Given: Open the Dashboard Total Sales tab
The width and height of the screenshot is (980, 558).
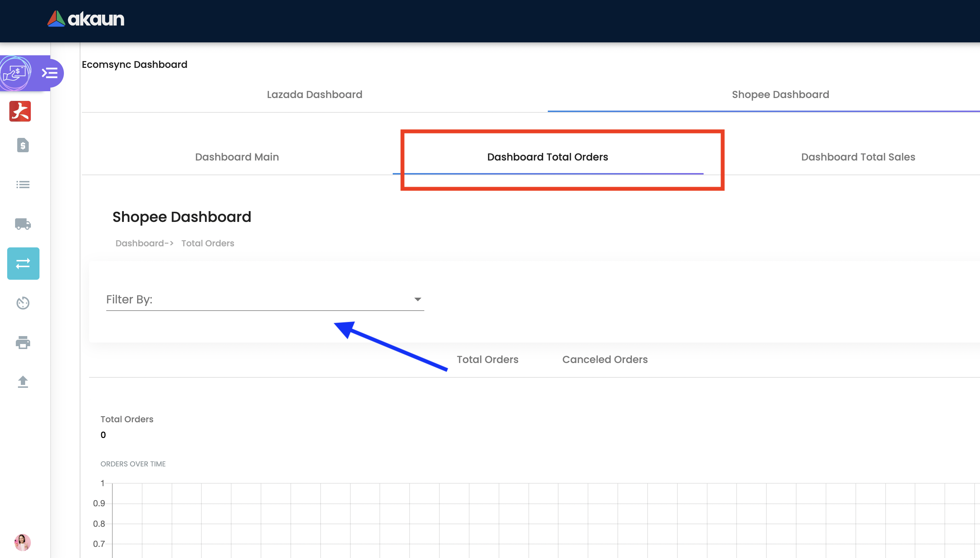Looking at the screenshot, I should pos(858,157).
